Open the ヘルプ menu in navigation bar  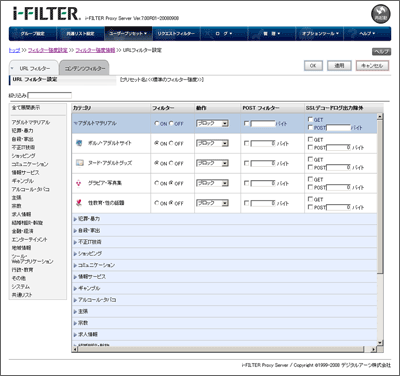tap(367, 34)
